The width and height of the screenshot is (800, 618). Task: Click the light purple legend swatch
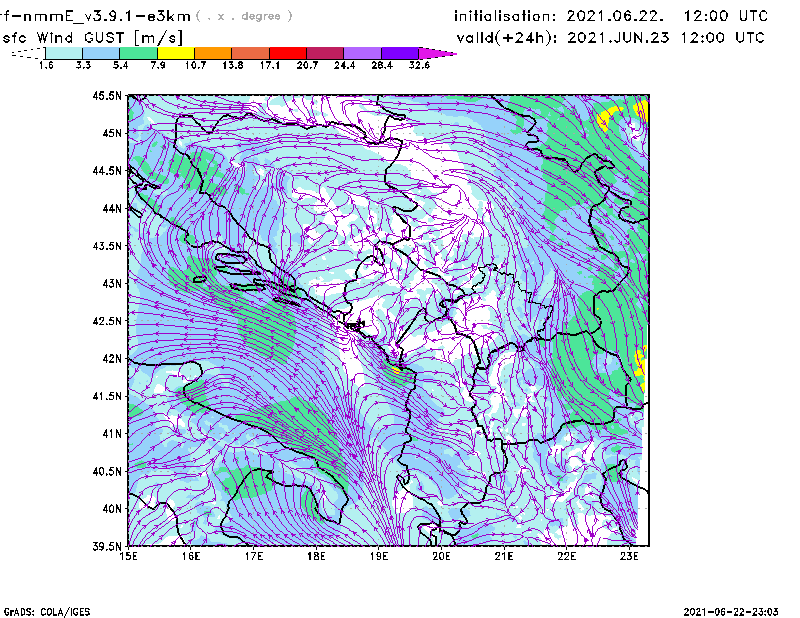coord(362,53)
